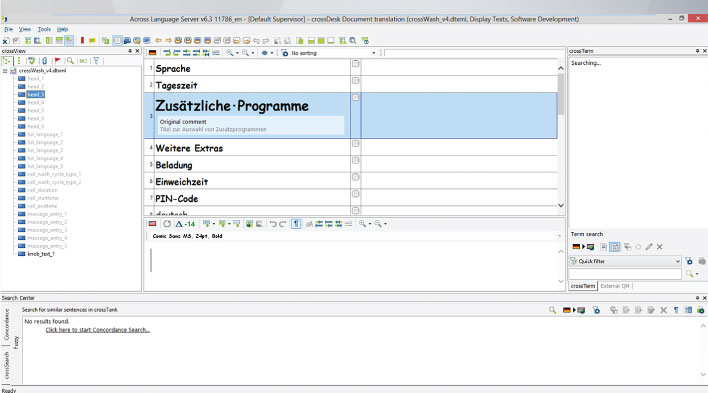Click the funnel filter icon in crossView toolbar

[96, 61]
